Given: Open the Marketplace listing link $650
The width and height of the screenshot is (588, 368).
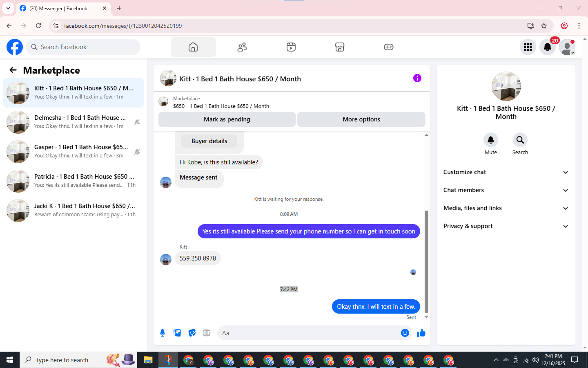Looking at the screenshot, I should point(221,106).
